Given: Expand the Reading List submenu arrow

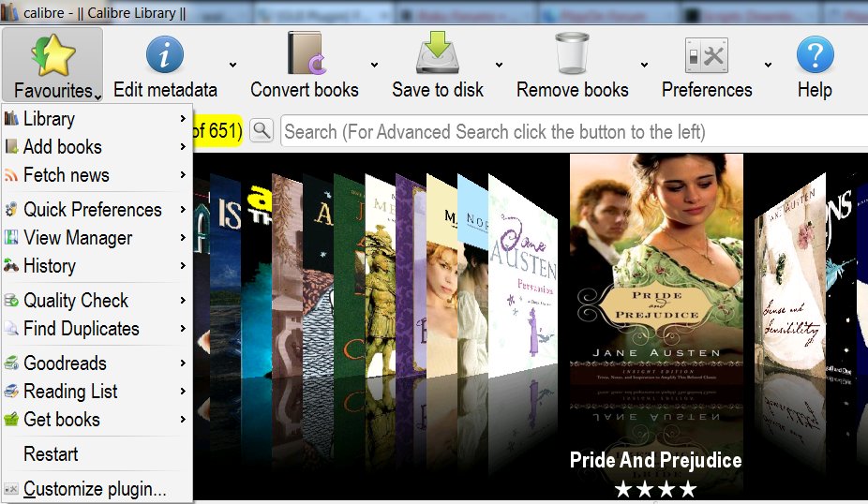Looking at the screenshot, I should (183, 392).
